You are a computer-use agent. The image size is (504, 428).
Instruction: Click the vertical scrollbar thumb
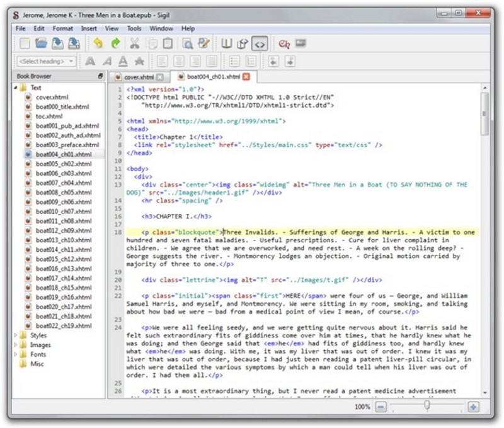484,114
